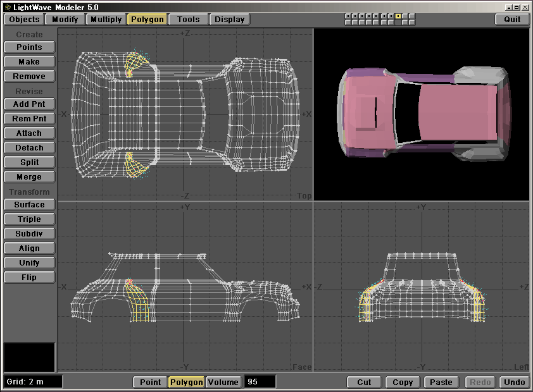Quit LightWave Modeler

512,19
